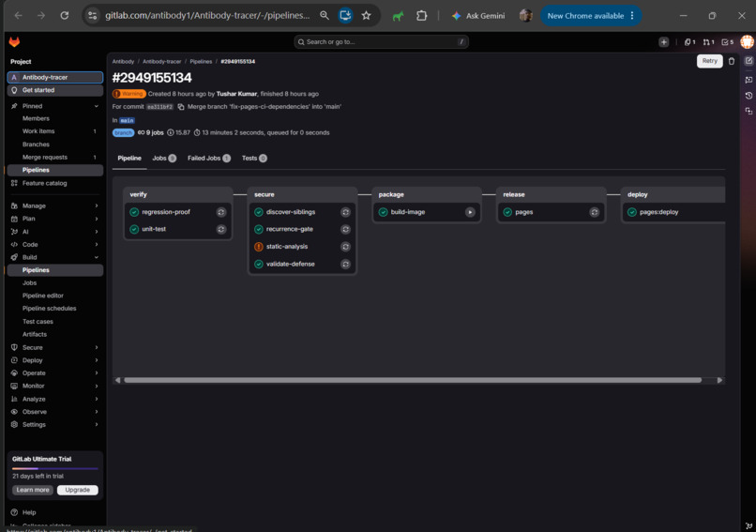Delete pipeline using trash icon
Screen dimensions: 756x532
tap(732, 61)
